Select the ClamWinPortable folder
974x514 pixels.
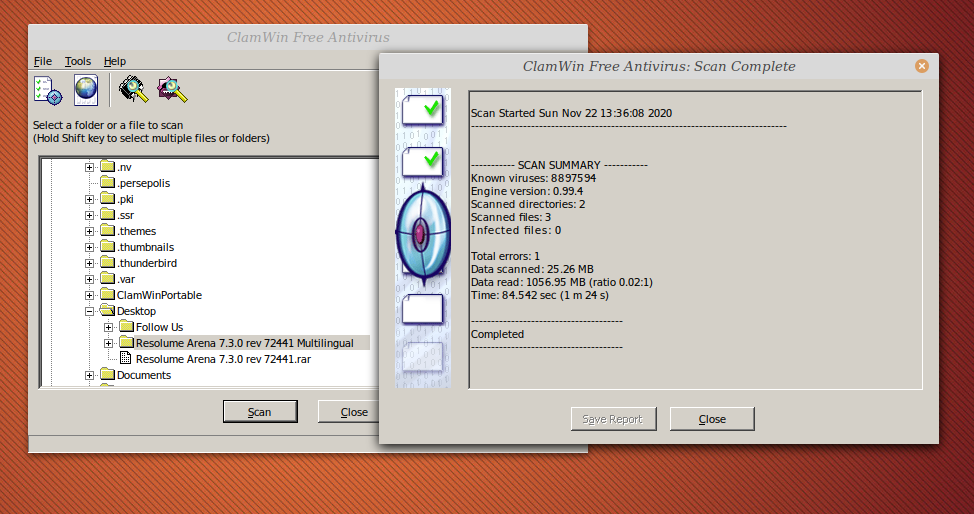[159, 295]
